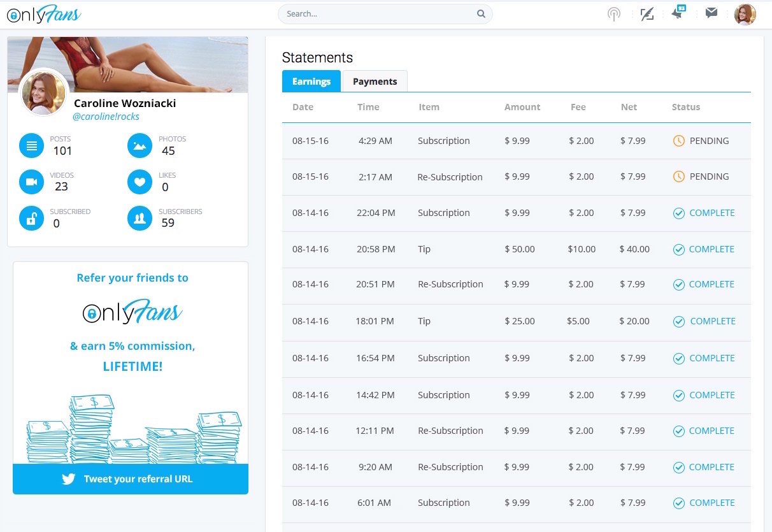
Task: Click Tweet your referral URL button
Action: [131, 479]
